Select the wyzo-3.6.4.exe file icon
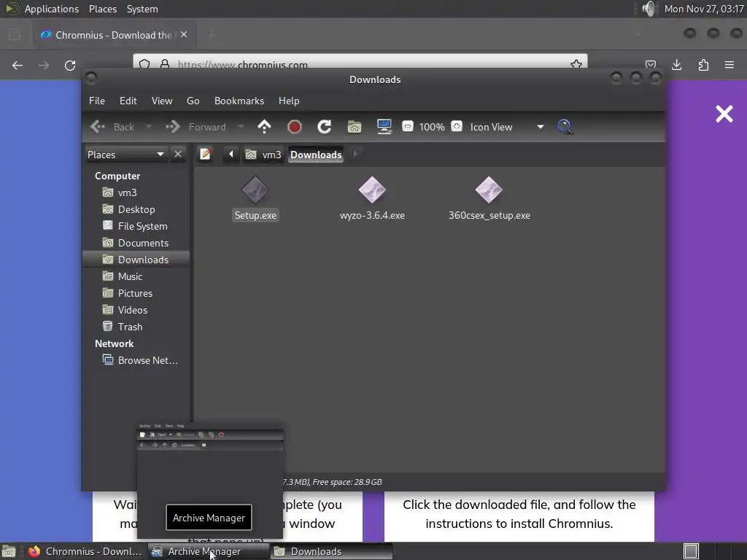Screen dimensions: 747x560 click(372, 190)
